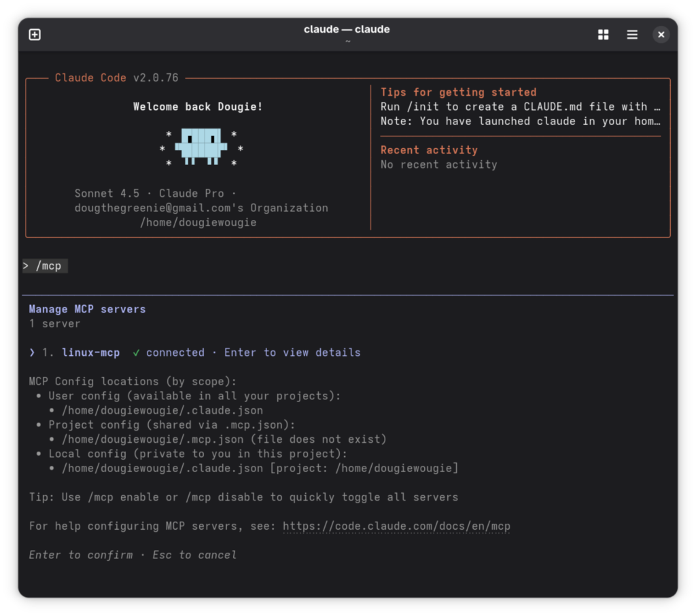Open the tab overview grid icon
The image size is (696, 616).
[603, 35]
